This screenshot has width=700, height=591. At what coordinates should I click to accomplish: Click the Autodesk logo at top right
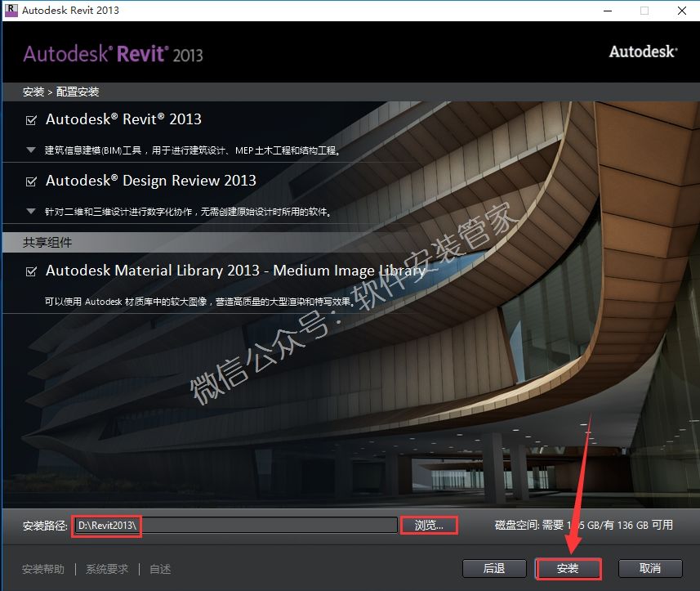click(643, 51)
